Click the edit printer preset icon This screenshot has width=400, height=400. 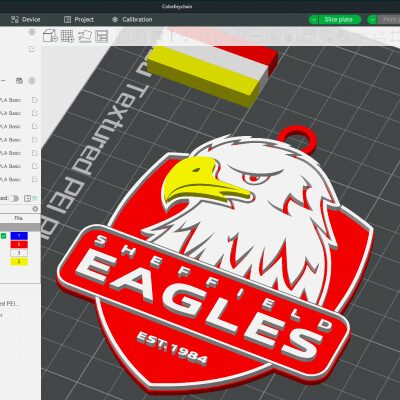[32, 49]
